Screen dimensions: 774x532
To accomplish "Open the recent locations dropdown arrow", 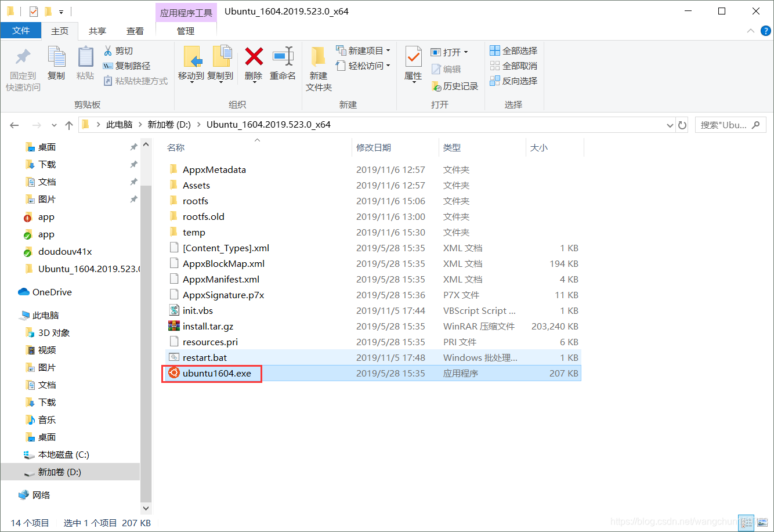I will [x=55, y=125].
